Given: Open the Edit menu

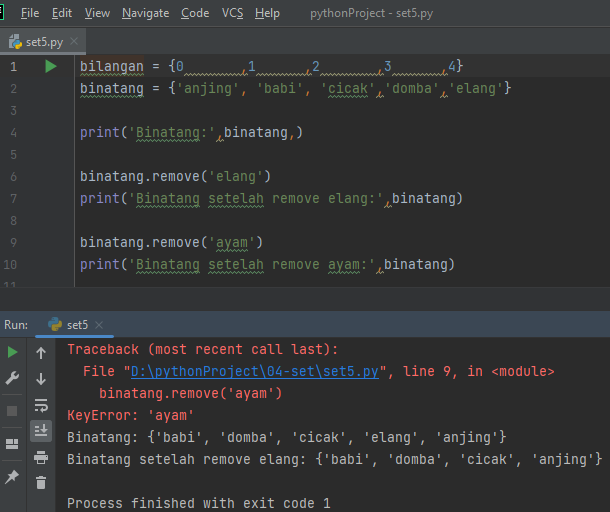Looking at the screenshot, I should (x=62, y=13).
